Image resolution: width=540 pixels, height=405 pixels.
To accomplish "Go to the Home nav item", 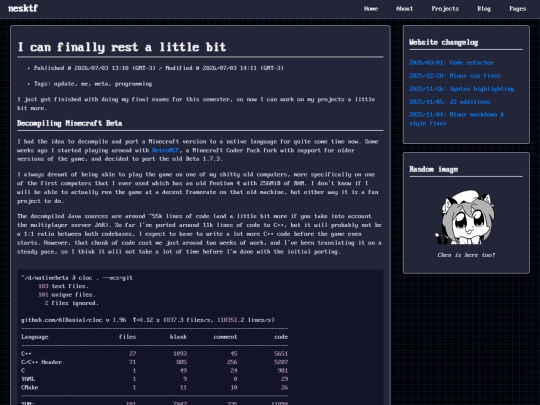I will [x=371, y=9].
